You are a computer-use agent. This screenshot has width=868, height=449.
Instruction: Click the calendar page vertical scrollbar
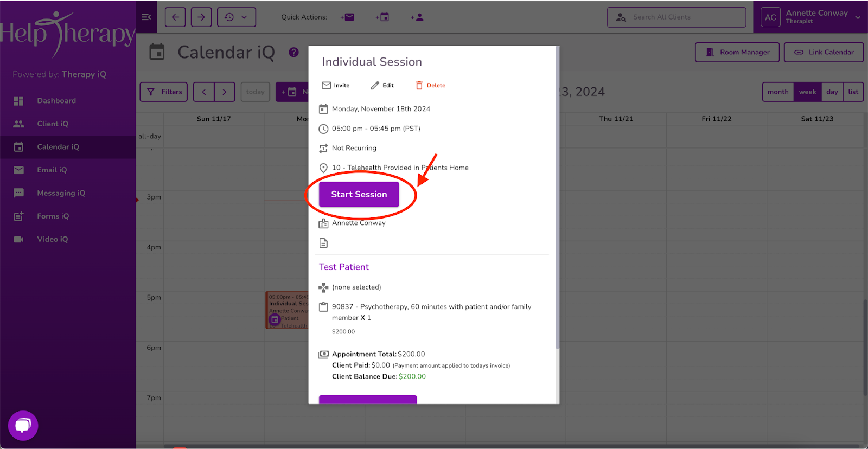(x=865, y=347)
